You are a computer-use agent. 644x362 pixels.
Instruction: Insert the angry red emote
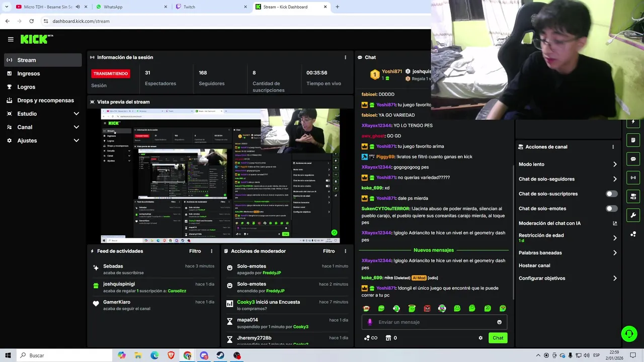coord(427,308)
